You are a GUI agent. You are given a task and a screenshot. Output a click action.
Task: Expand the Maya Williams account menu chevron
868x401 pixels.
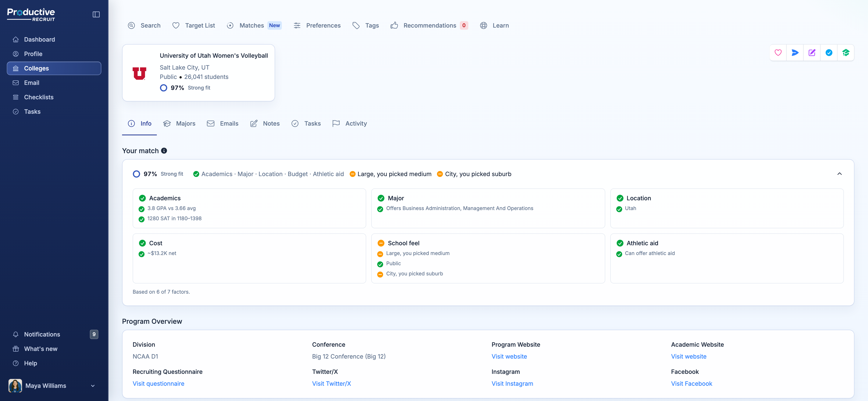click(93, 386)
